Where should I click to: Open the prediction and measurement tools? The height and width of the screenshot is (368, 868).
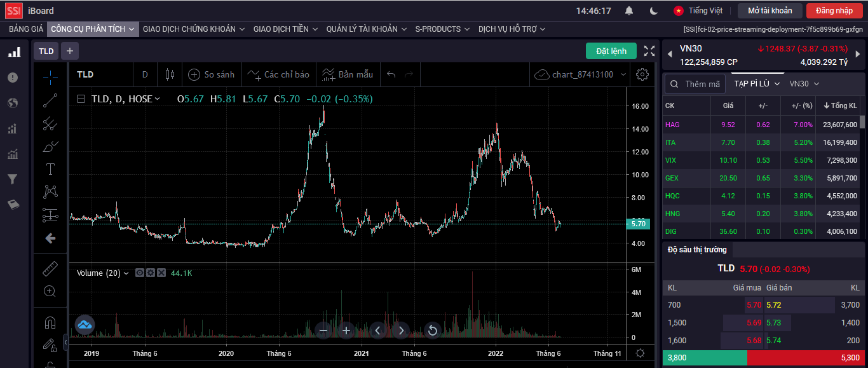pos(50,215)
